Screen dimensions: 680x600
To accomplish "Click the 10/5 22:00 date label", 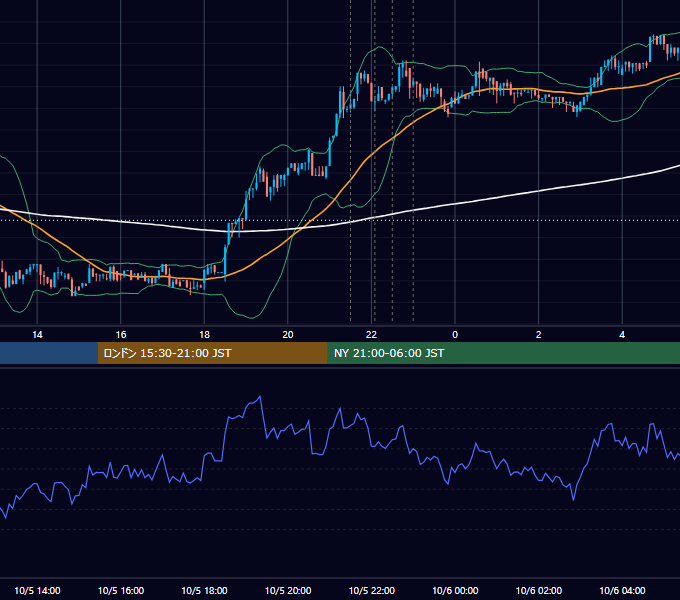I will [x=372, y=590].
